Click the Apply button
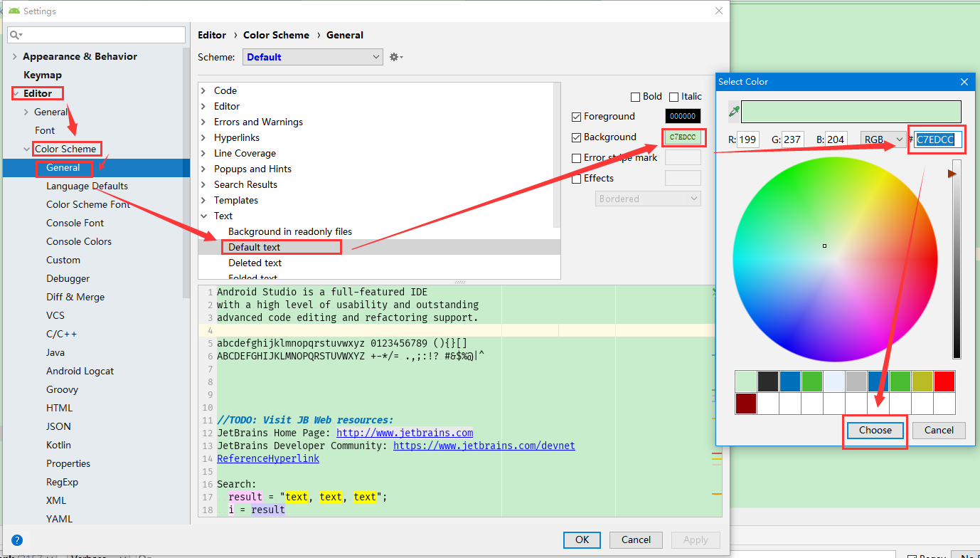The image size is (980, 558). [x=696, y=539]
